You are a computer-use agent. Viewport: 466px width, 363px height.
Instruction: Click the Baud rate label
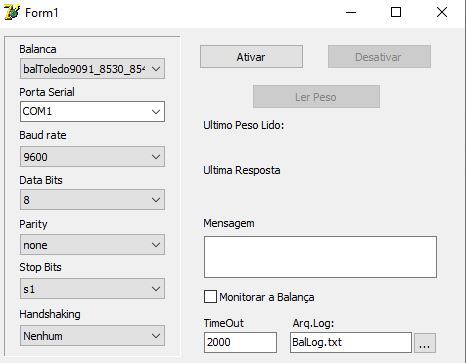point(43,135)
